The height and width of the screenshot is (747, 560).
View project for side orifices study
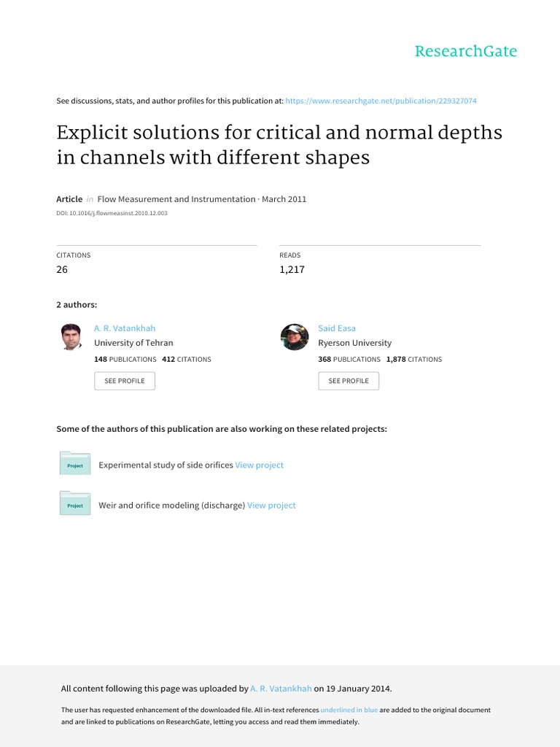pos(260,465)
